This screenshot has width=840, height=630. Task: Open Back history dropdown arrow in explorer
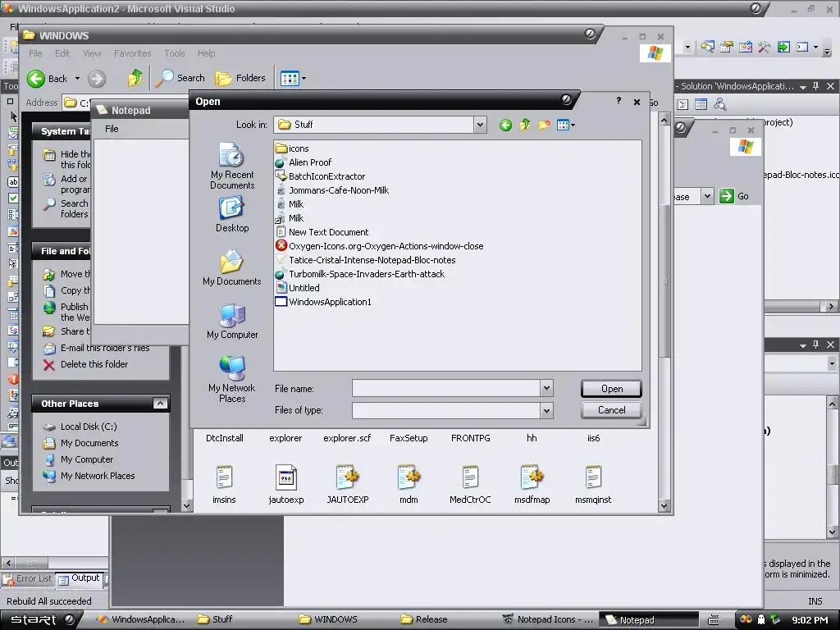pos(77,79)
